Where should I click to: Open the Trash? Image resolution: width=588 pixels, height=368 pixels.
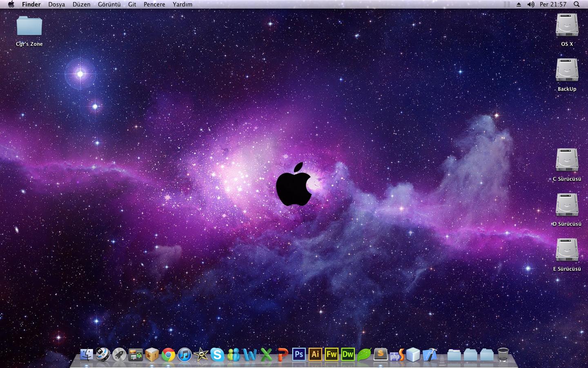[x=503, y=355]
